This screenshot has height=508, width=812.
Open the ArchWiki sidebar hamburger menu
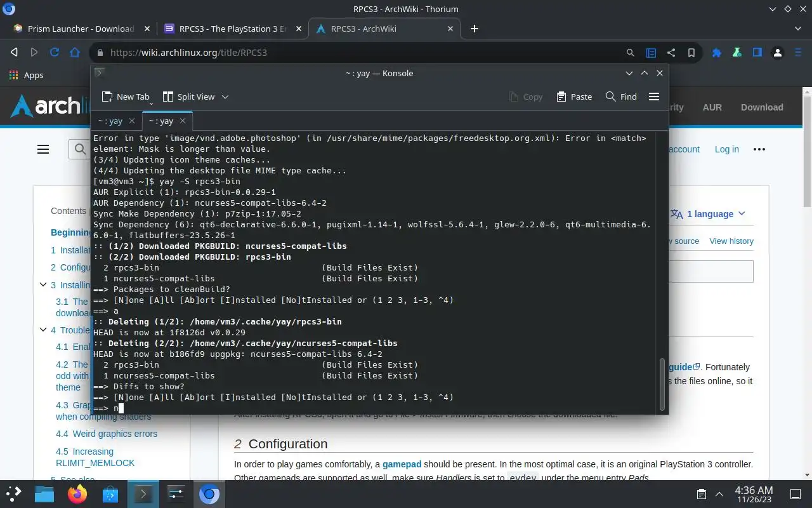(x=43, y=149)
